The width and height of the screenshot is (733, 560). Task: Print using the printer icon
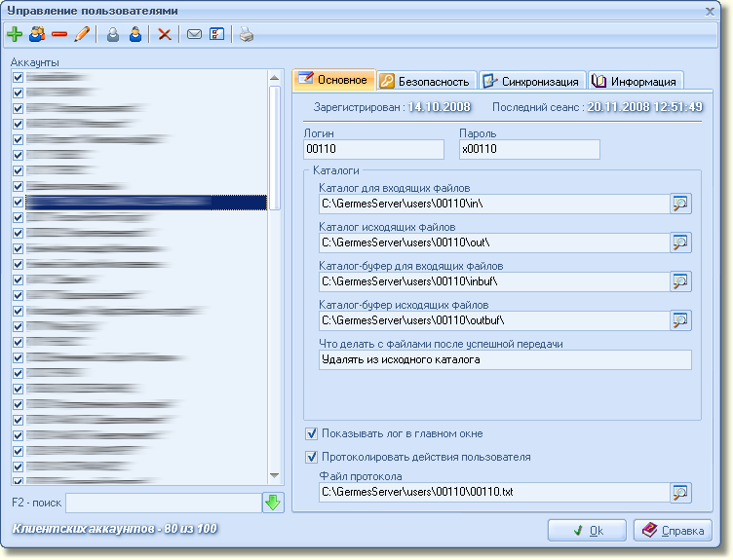(247, 34)
